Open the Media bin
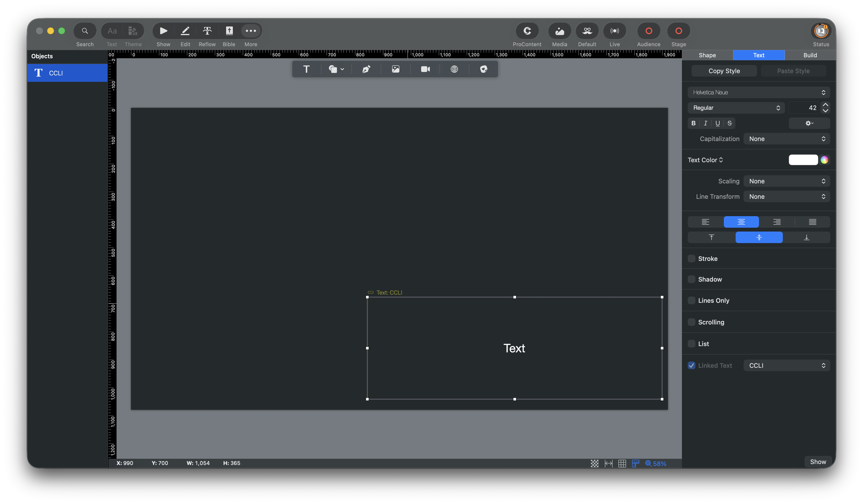This screenshot has height=504, width=863. (x=560, y=31)
